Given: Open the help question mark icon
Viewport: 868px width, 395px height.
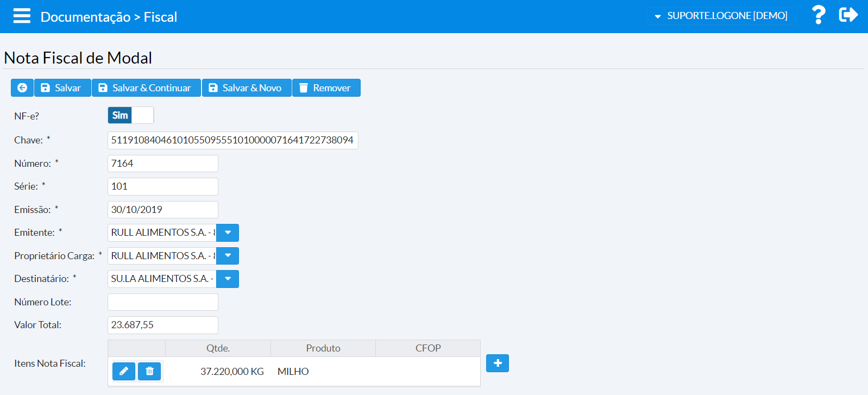Looking at the screenshot, I should coord(818,15).
